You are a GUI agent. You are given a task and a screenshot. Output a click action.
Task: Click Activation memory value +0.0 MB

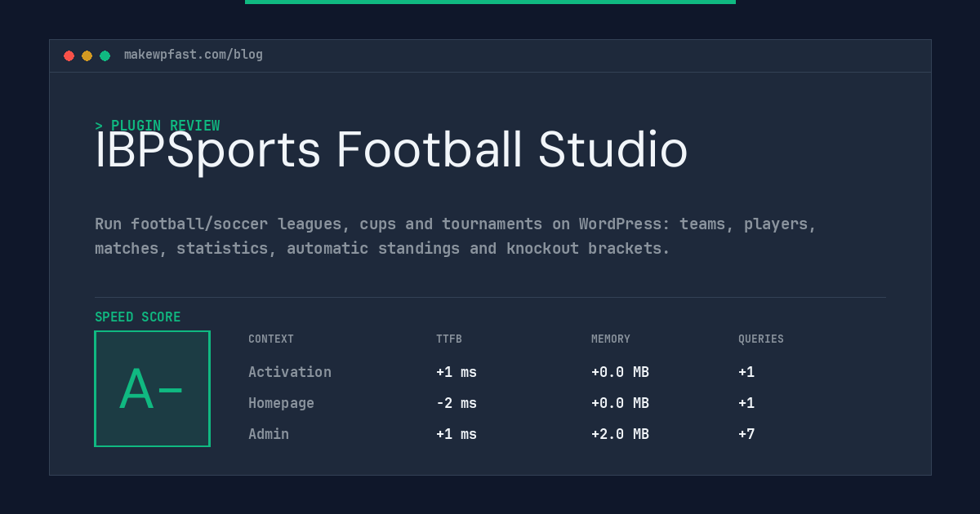click(620, 372)
